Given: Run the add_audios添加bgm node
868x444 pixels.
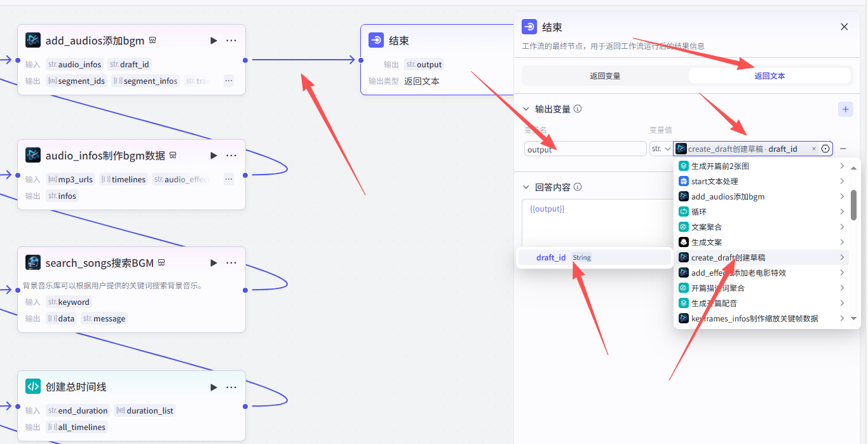Looking at the screenshot, I should pyautogui.click(x=214, y=41).
